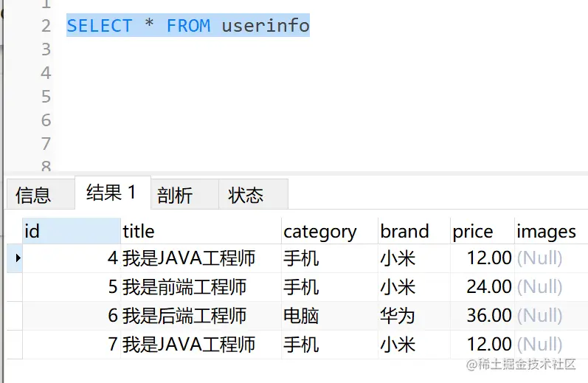
Task: Select title cell of row id 7
Action: click(x=201, y=345)
